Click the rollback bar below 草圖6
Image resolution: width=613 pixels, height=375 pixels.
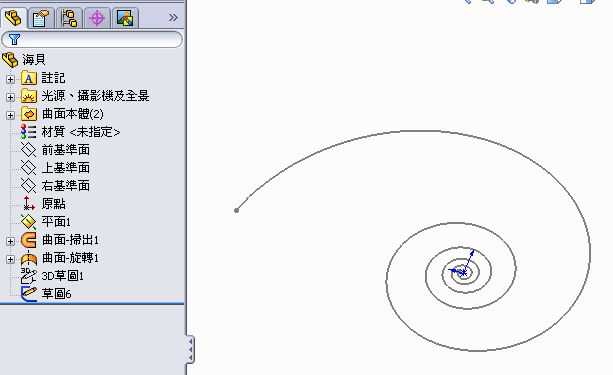coord(92,303)
